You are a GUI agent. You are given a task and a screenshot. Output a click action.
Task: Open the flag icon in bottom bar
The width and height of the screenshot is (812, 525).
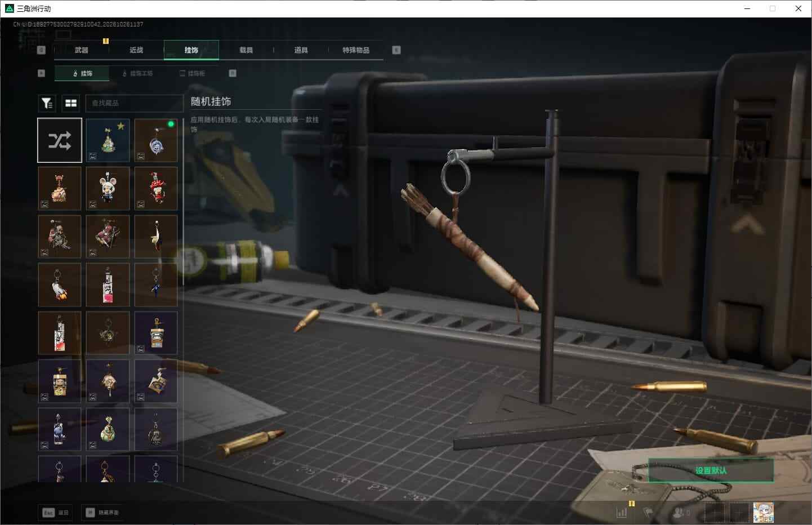[648, 513]
